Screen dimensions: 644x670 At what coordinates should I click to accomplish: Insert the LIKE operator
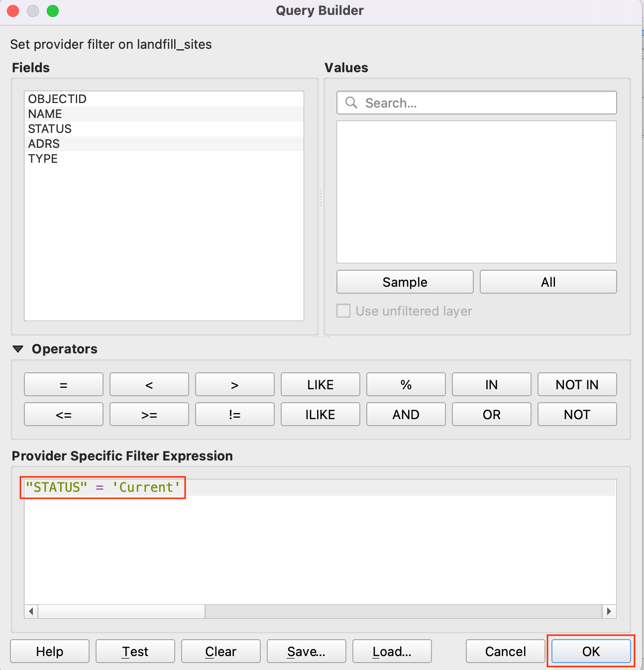[320, 384]
